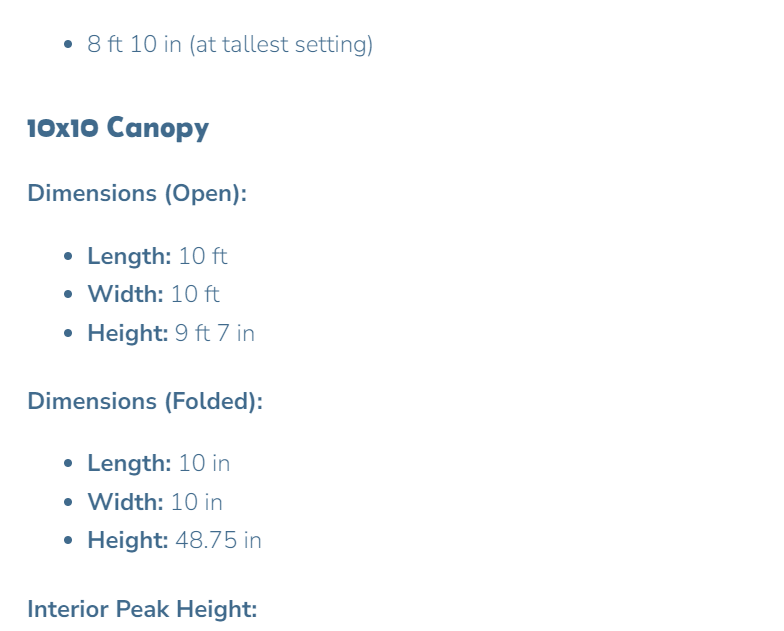Click the bold "Height:" label under Dimensions (Folded)
Image resolution: width=784 pixels, height=631 pixels.
[x=127, y=541]
